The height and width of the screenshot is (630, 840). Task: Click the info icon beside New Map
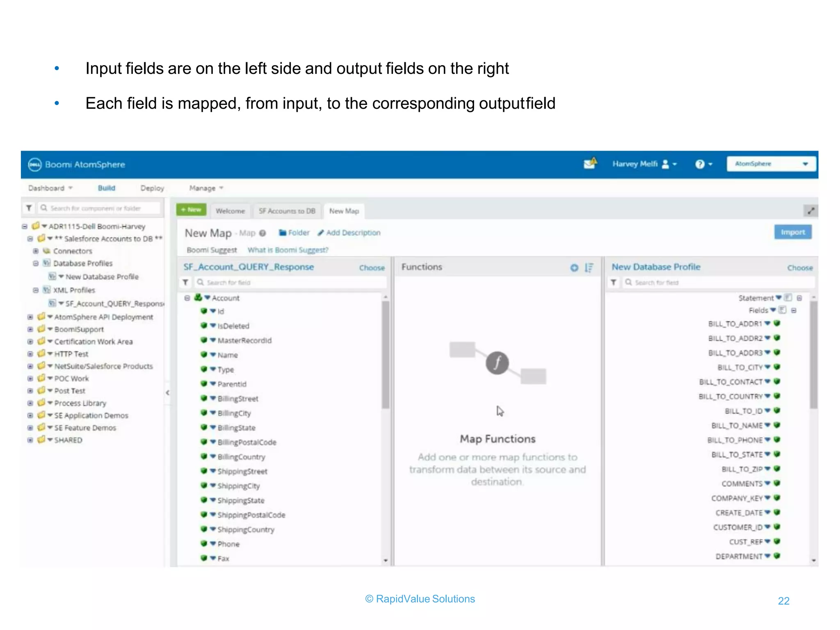coord(262,233)
